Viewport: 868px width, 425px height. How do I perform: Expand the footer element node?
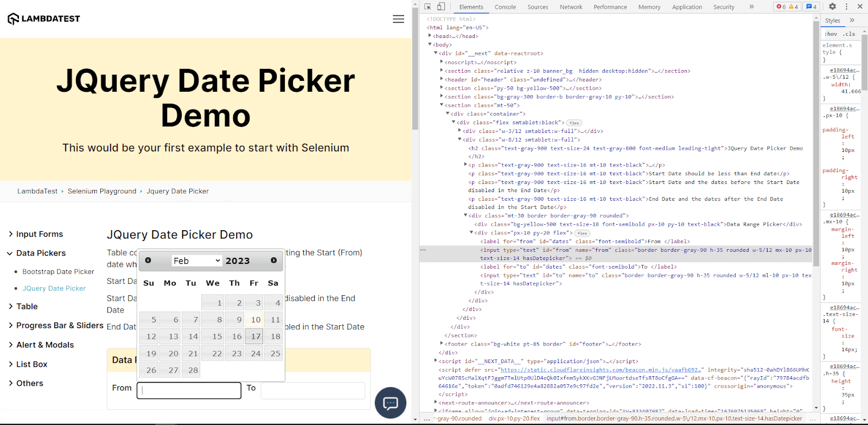[442, 344]
